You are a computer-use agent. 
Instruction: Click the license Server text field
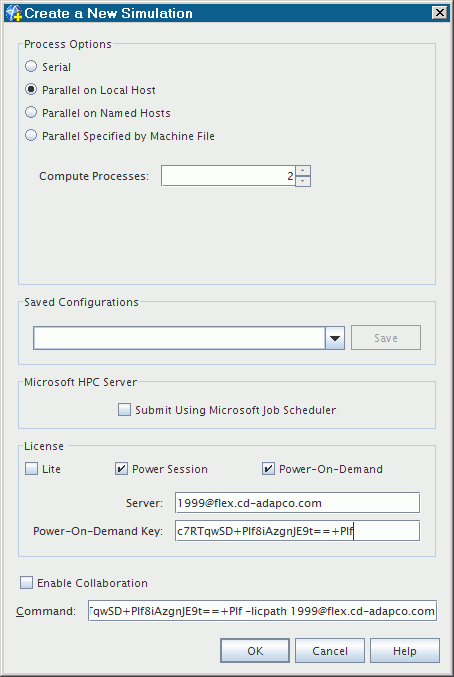297,503
